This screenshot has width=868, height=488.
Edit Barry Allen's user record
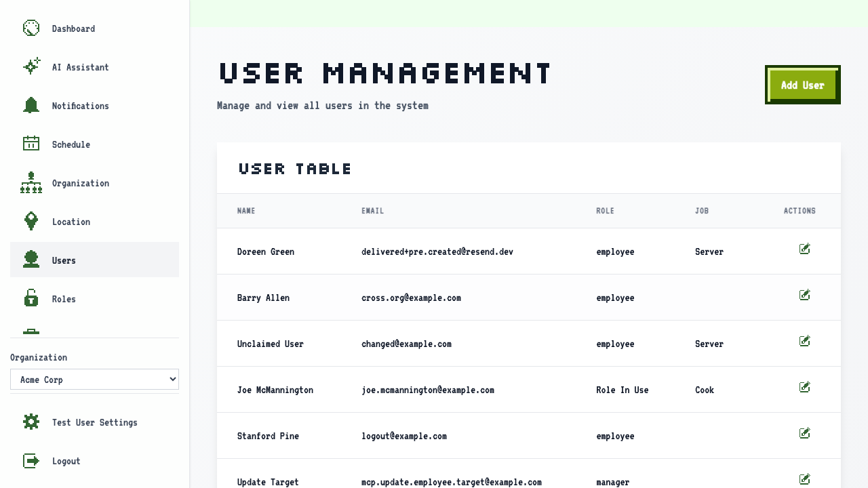click(x=805, y=296)
